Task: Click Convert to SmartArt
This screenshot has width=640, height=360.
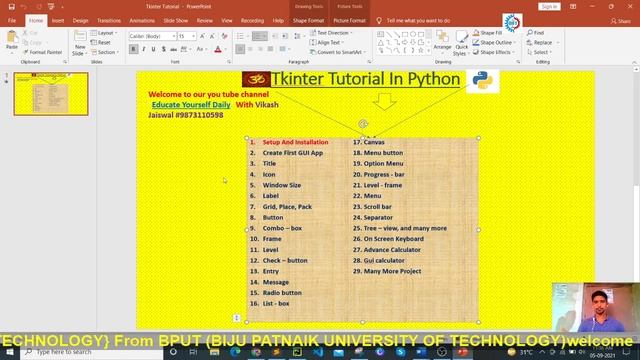Action: tap(338, 52)
